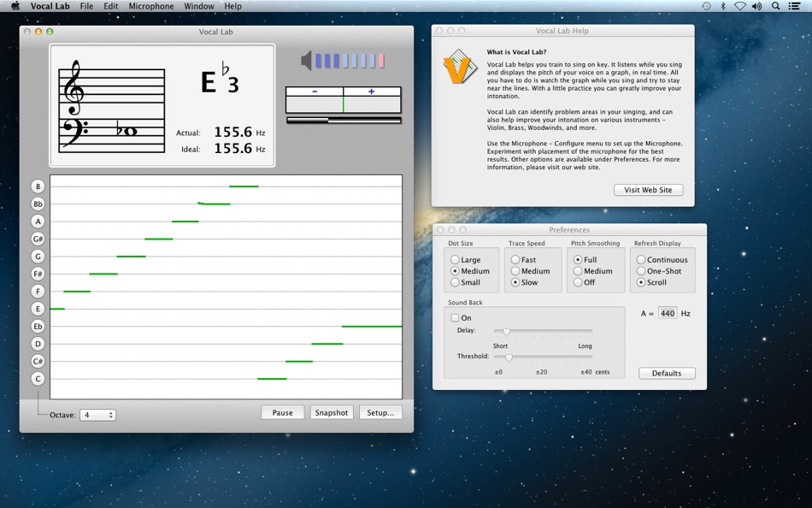The width and height of the screenshot is (812, 508).
Task: Open the Help menu
Action: click(x=232, y=6)
